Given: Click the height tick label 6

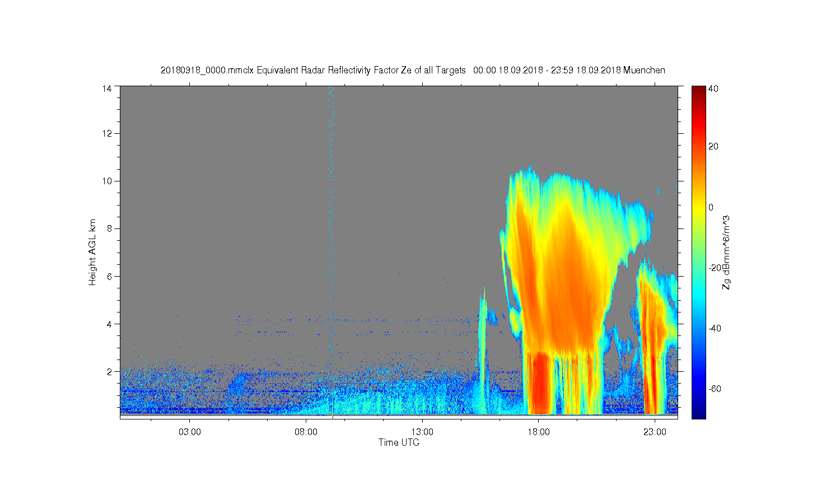Looking at the screenshot, I should click(x=109, y=276).
